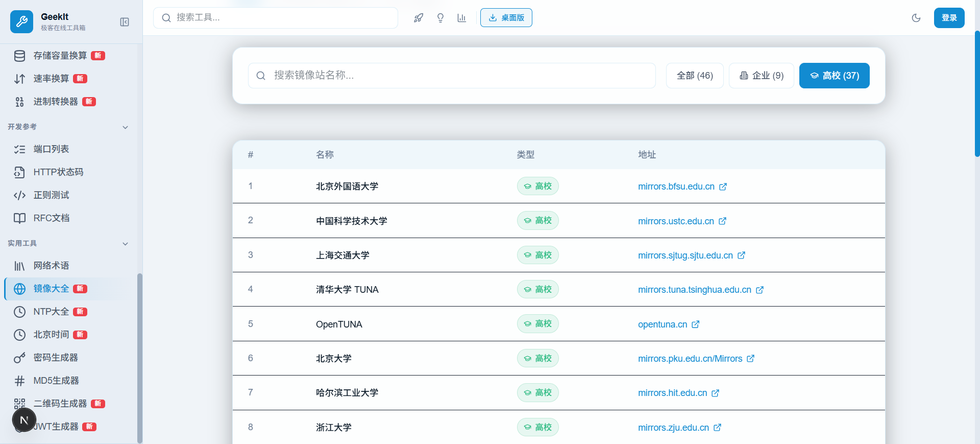Click the 登录 login button
Image resolution: width=980 pixels, height=444 pixels.
tap(949, 18)
